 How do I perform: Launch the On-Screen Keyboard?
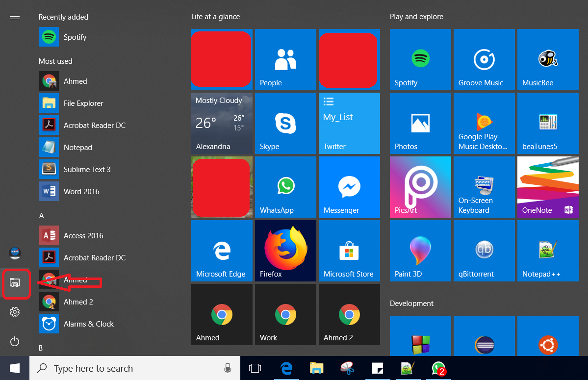484,187
